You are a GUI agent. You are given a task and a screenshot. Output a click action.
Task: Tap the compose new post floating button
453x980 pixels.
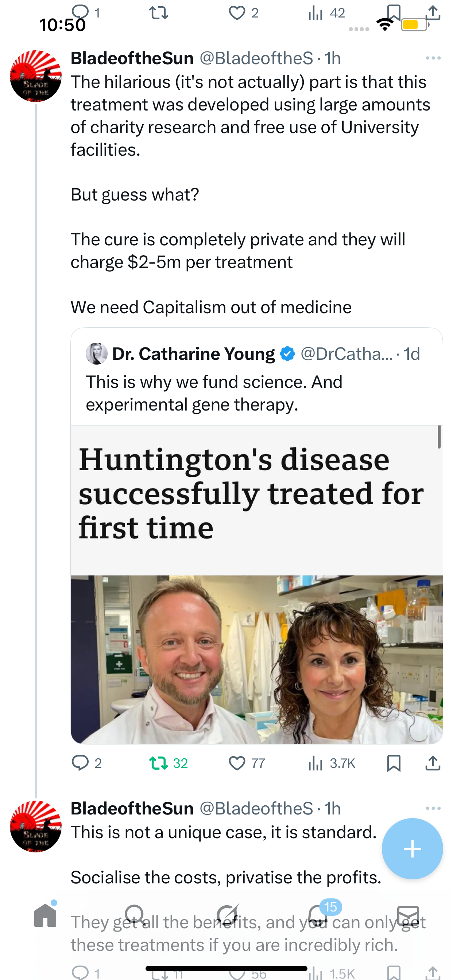pyautogui.click(x=412, y=849)
